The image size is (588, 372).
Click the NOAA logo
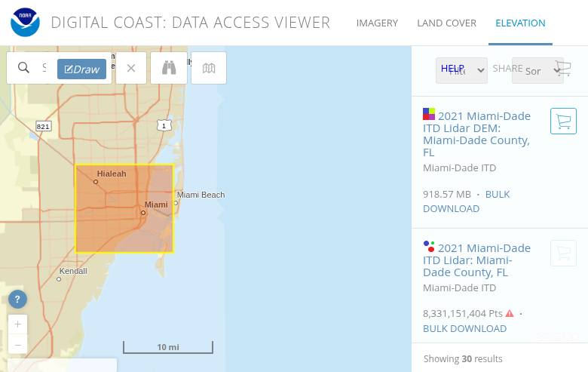click(25, 23)
